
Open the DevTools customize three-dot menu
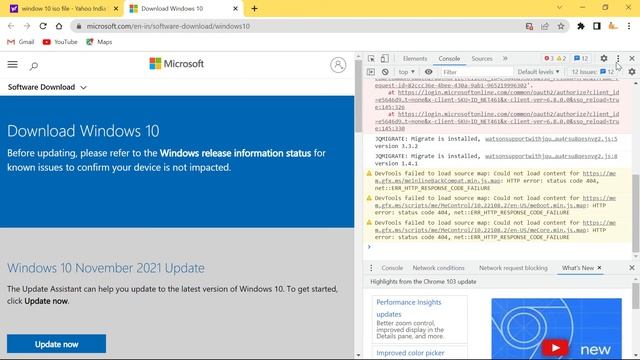(x=618, y=58)
